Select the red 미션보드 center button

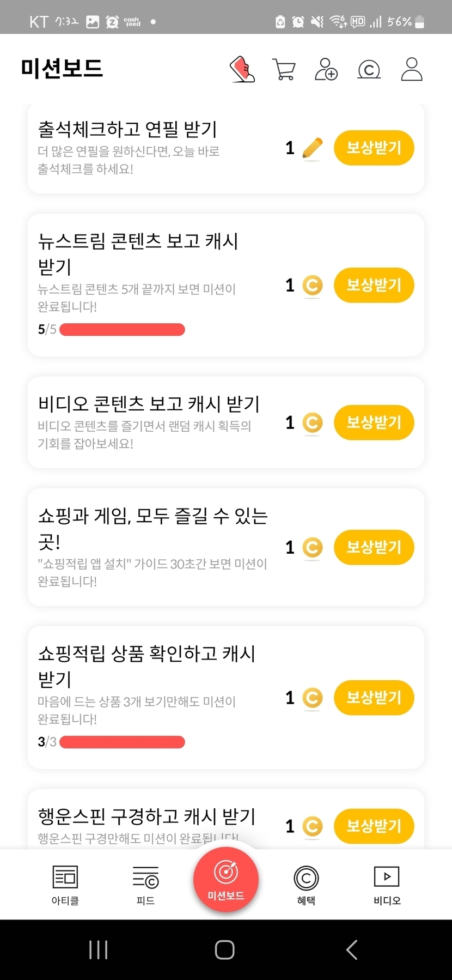point(226,879)
